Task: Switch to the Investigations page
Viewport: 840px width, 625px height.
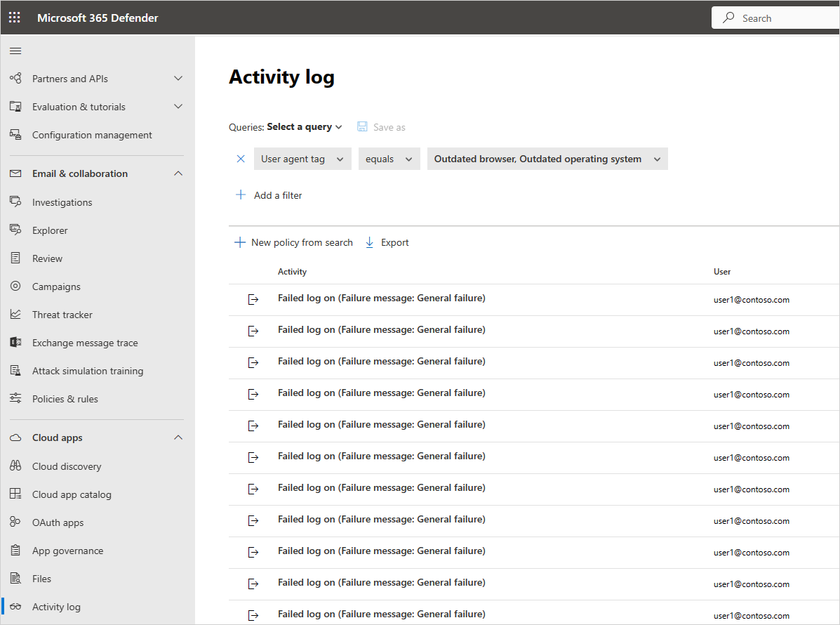Action: point(62,202)
